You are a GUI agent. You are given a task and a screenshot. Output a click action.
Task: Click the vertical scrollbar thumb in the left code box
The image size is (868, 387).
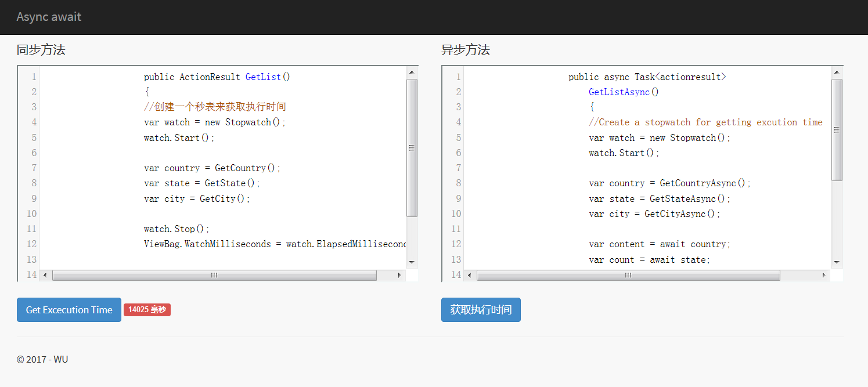[x=412, y=148]
